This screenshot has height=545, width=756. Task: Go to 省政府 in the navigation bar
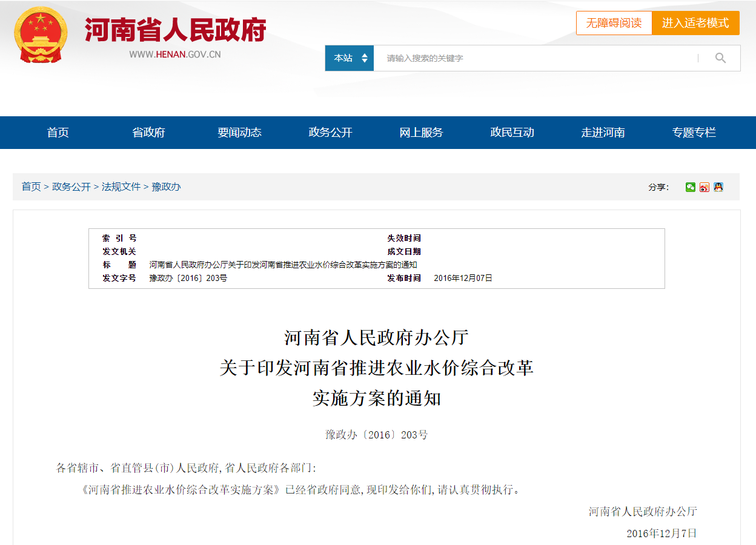pos(149,133)
